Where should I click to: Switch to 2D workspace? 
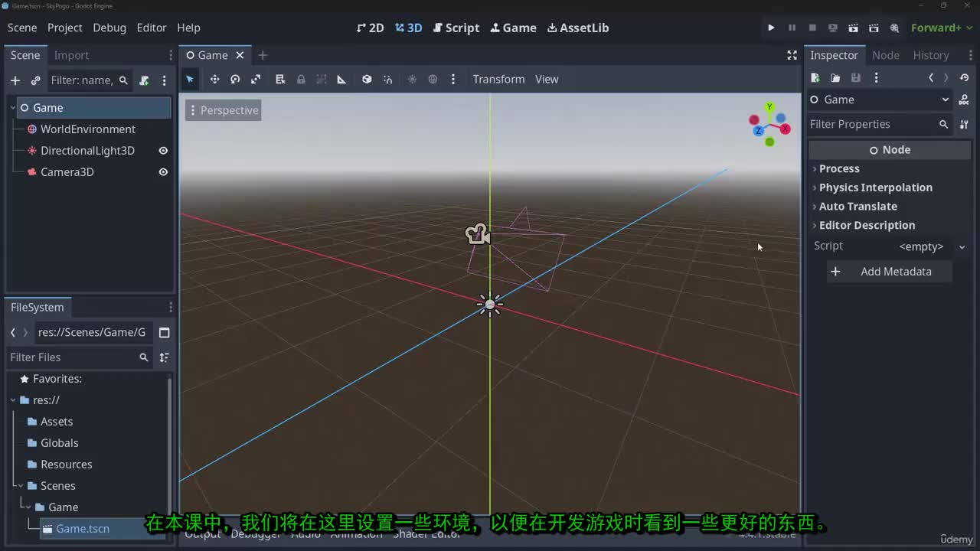[371, 28]
